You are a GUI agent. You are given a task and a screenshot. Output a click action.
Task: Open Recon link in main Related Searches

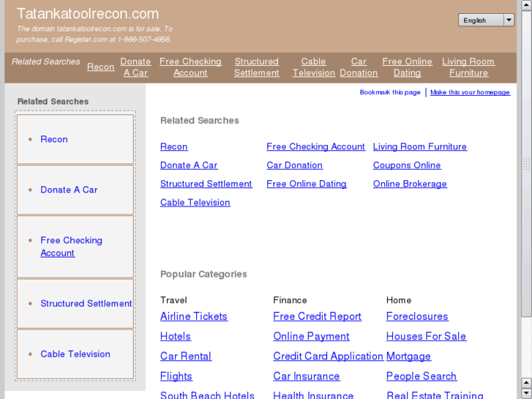tap(173, 146)
